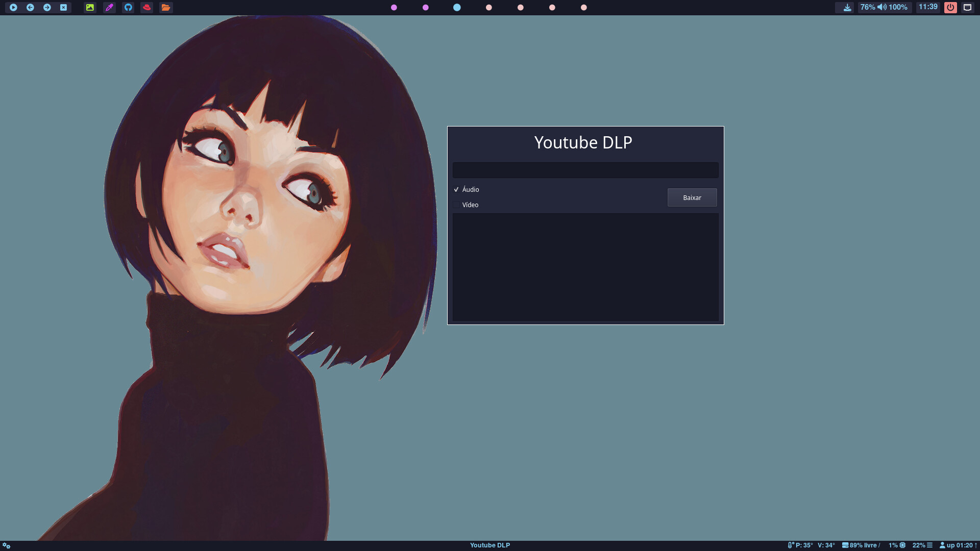Screen dimensions: 980x551
Task: Click the red power button
Action: (x=950, y=8)
